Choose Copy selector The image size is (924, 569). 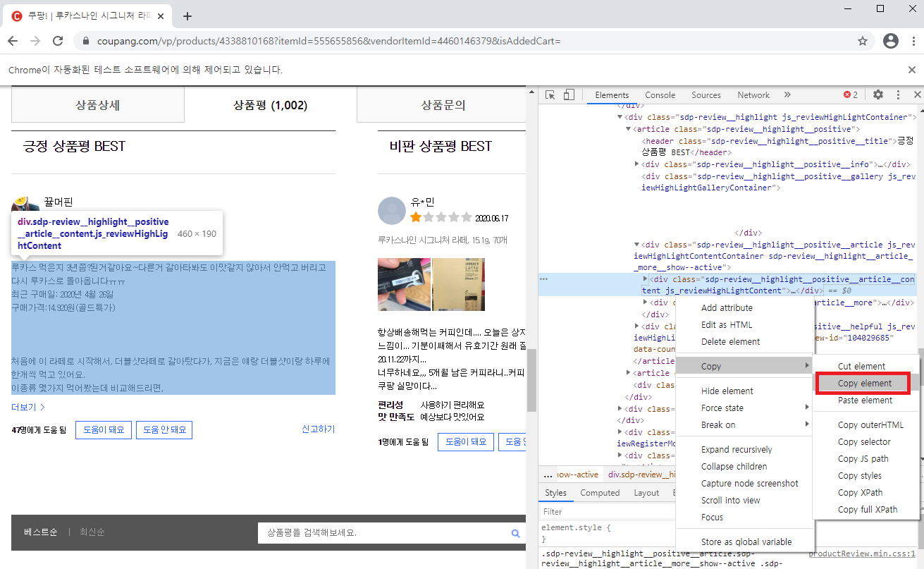(x=866, y=442)
